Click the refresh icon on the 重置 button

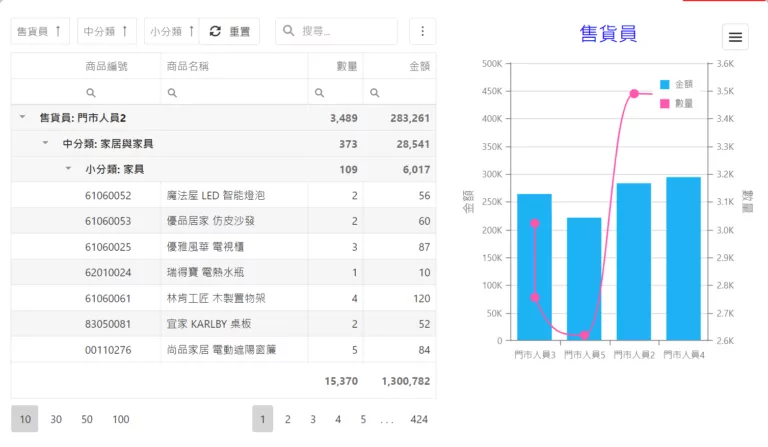coord(215,31)
